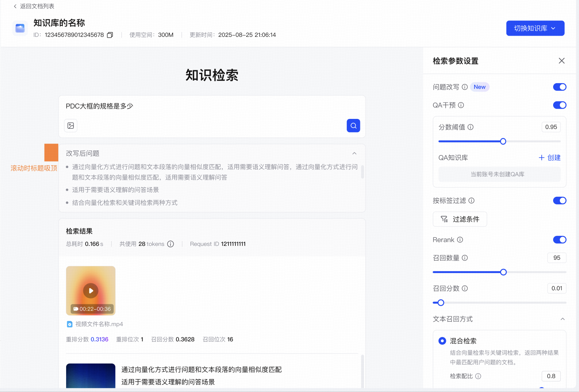Select the 混合检索 radio option
Viewport: 579px width, 392px height.
coord(442,341)
